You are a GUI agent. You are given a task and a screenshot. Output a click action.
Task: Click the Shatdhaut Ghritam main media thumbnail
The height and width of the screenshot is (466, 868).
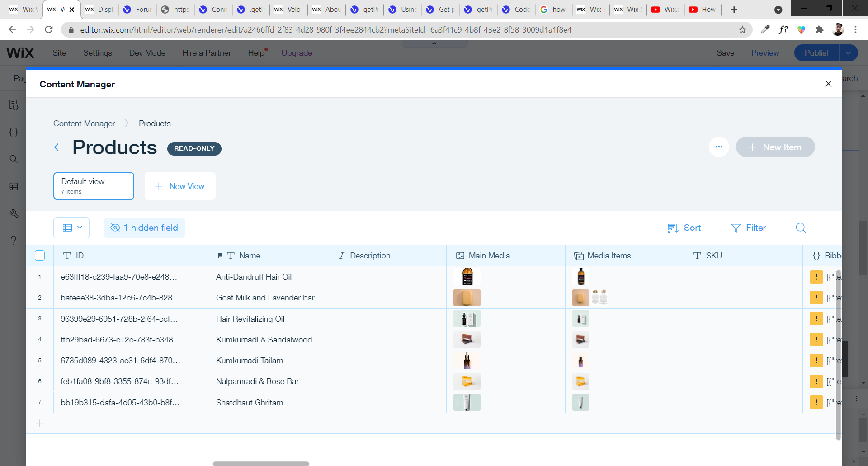(x=467, y=402)
